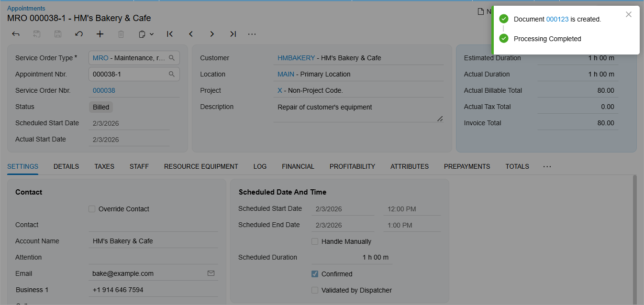Open the MAIN location link
The width and height of the screenshot is (644, 305).
286,74
